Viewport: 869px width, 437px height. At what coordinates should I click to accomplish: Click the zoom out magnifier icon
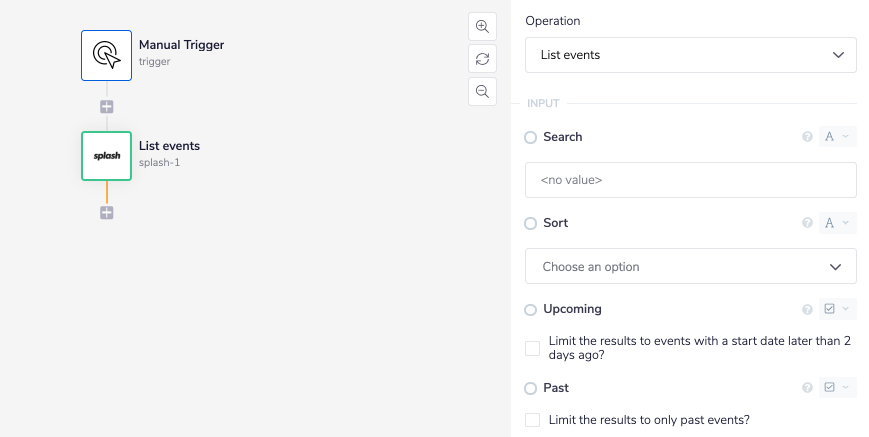(482, 91)
